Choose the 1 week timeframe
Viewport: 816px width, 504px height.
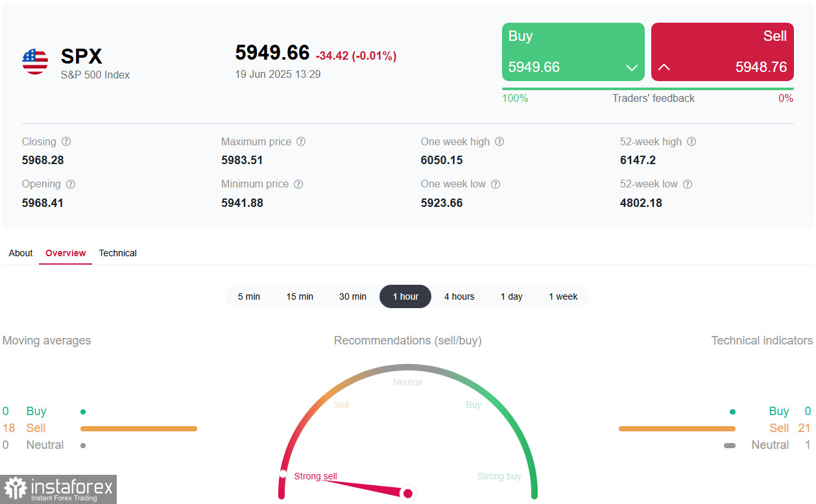(x=563, y=296)
